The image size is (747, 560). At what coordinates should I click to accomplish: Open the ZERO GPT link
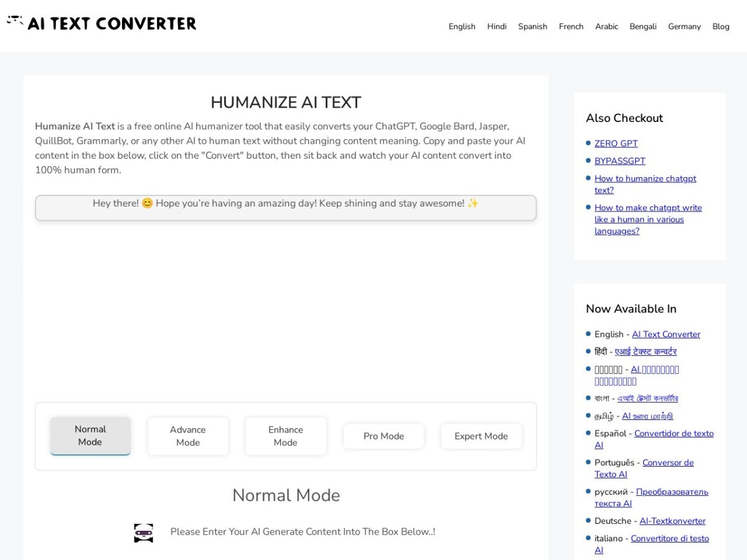pyautogui.click(x=616, y=143)
